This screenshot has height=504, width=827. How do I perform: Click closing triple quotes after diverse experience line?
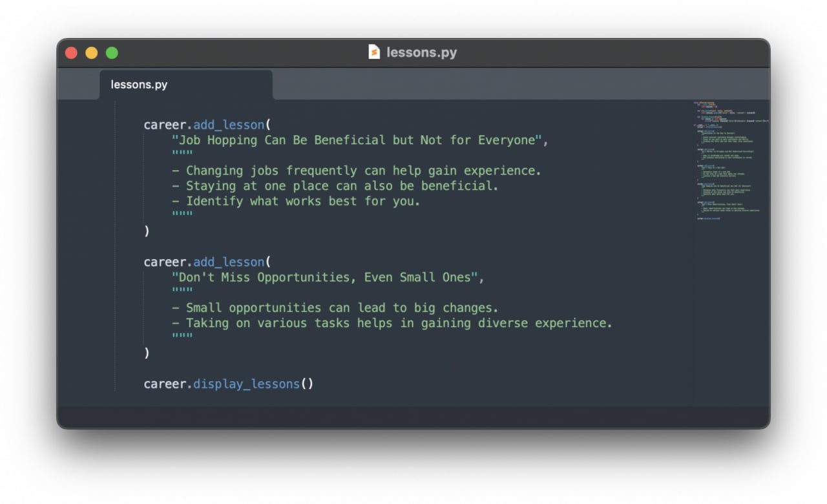[182, 338]
